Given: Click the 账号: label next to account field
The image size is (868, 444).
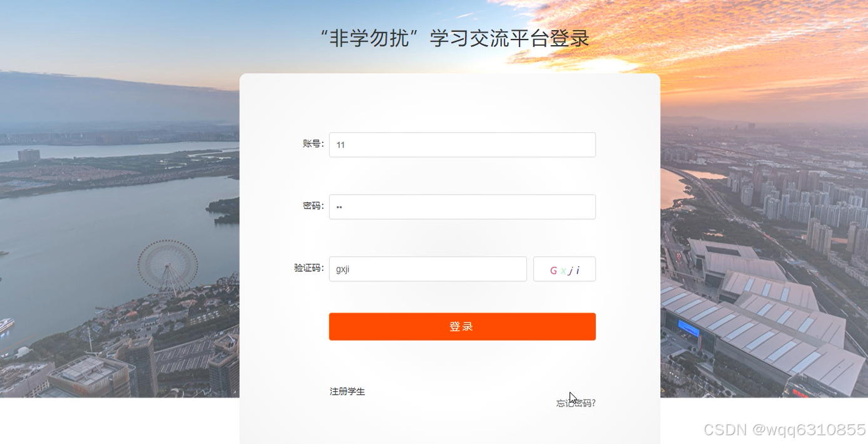Looking at the screenshot, I should click(311, 144).
